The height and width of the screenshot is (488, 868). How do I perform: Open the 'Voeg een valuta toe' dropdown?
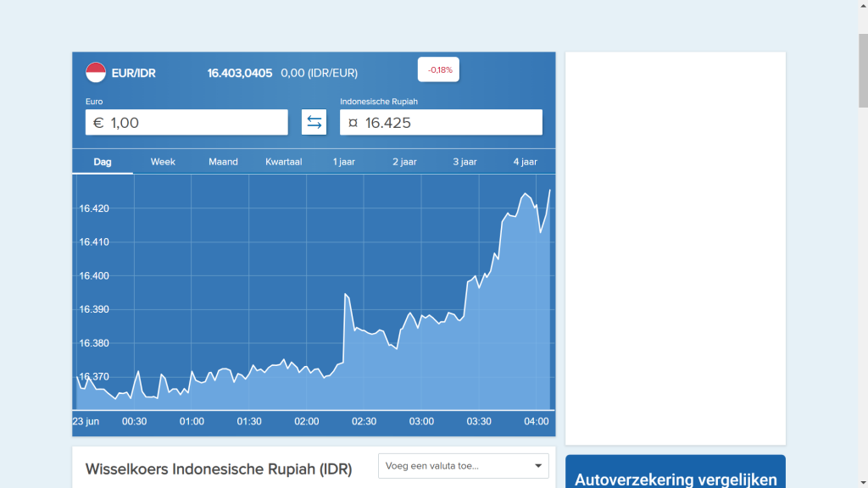point(463,466)
